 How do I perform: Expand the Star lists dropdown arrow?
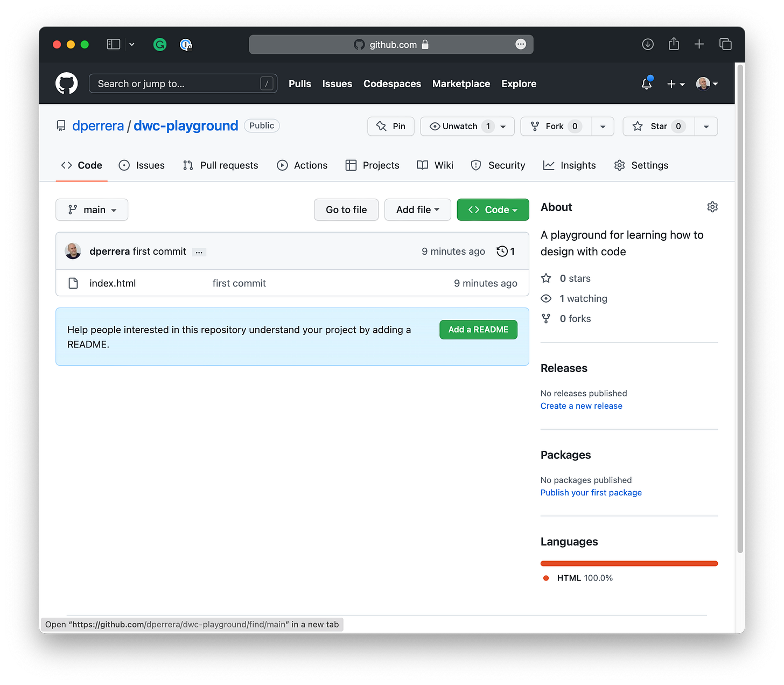(706, 127)
